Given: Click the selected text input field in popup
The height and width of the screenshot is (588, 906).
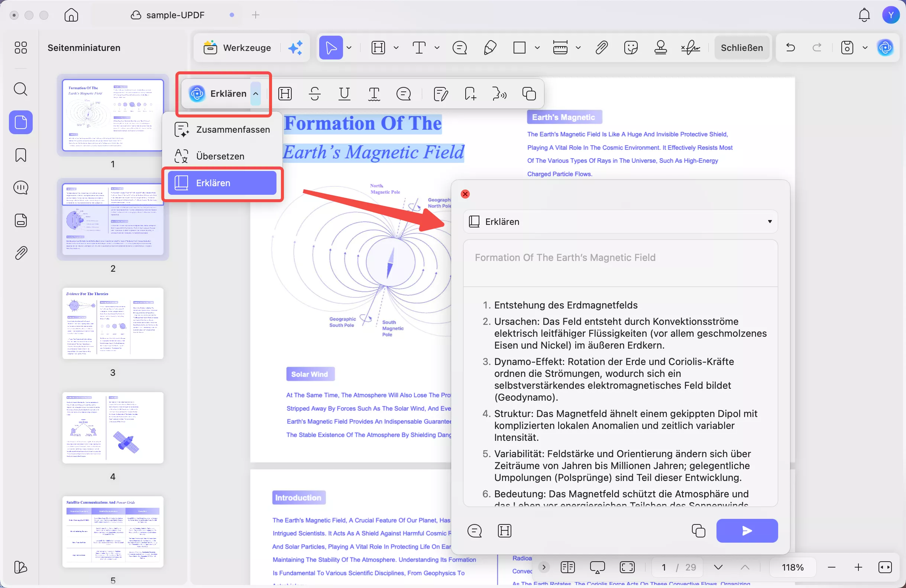Looking at the screenshot, I should 621,263.
